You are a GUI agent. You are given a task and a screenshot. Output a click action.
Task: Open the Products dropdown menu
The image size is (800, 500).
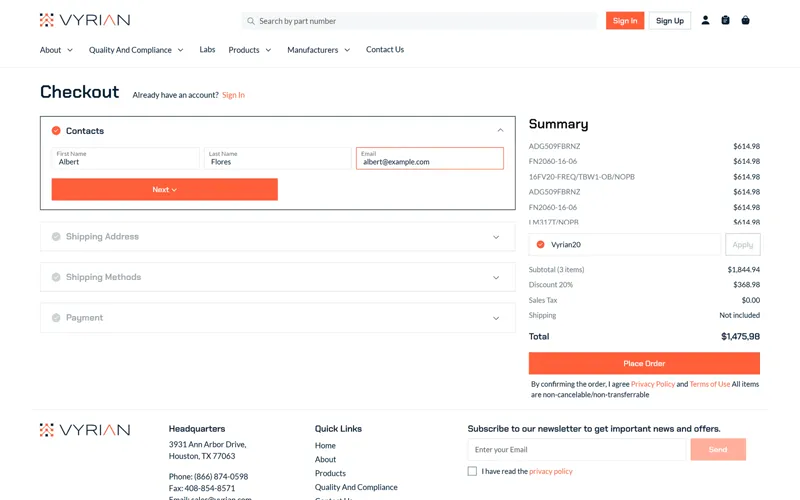[x=249, y=50]
